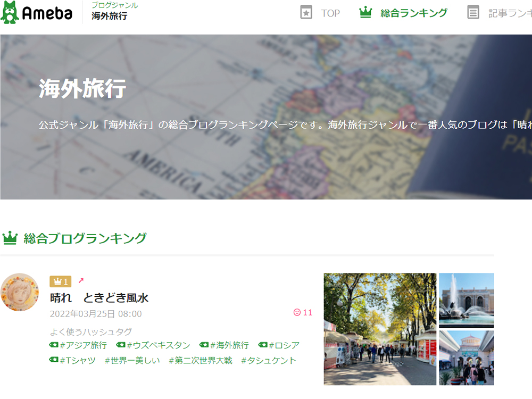532x399 pixels.
Task: Click the TOP star icon
Action: [x=306, y=13]
